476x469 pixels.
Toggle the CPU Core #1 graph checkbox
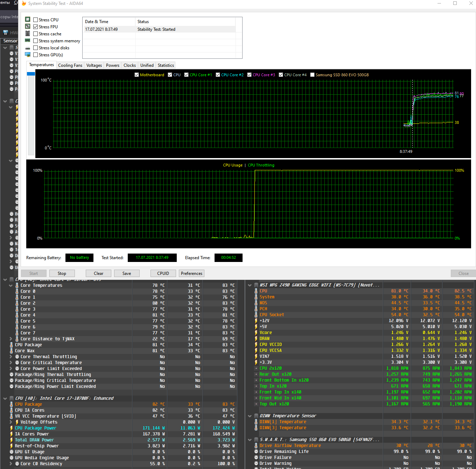(x=187, y=75)
